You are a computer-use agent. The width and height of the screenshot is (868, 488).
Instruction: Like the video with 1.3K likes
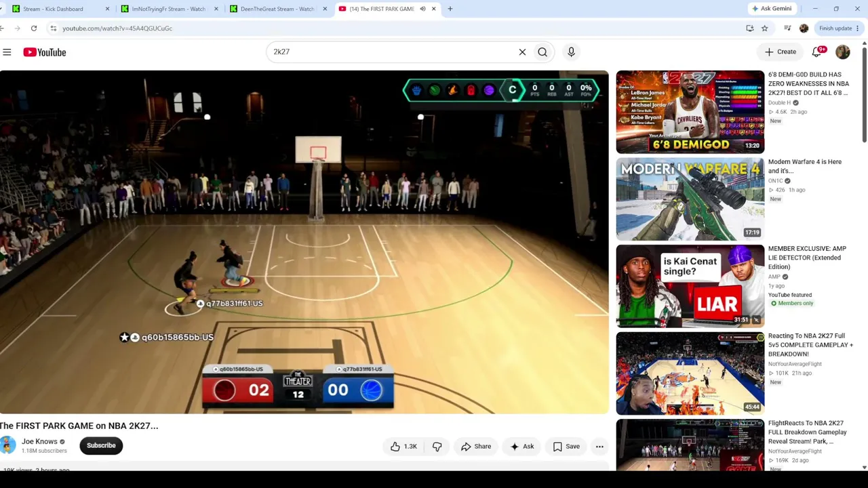tap(403, 447)
